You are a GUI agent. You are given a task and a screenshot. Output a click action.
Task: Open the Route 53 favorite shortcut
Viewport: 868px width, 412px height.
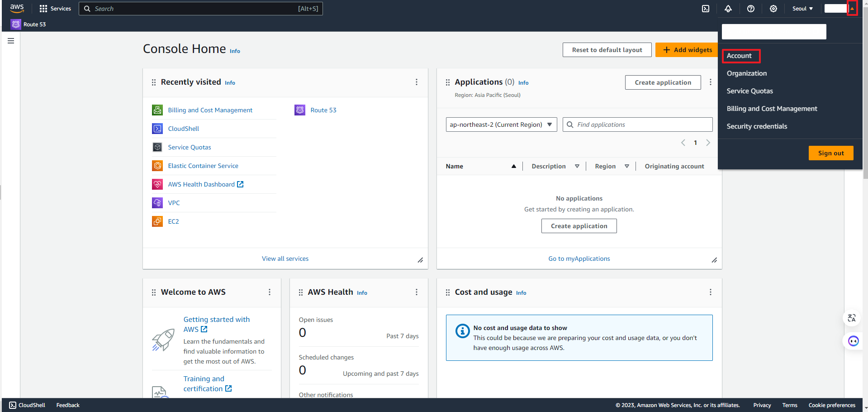(28, 24)
